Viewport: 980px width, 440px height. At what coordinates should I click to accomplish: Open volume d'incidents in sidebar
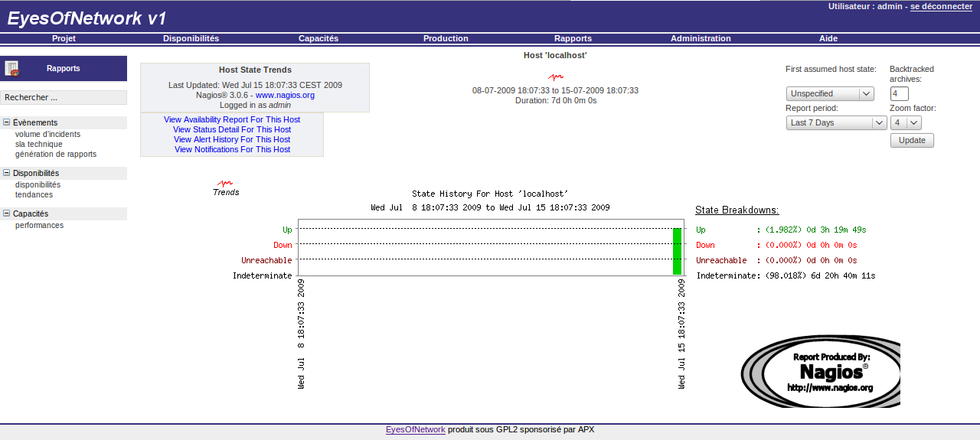47,134
